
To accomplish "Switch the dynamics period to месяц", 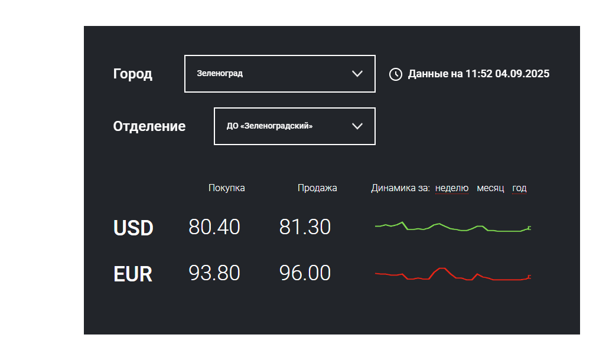I will [x=490, y=188].
